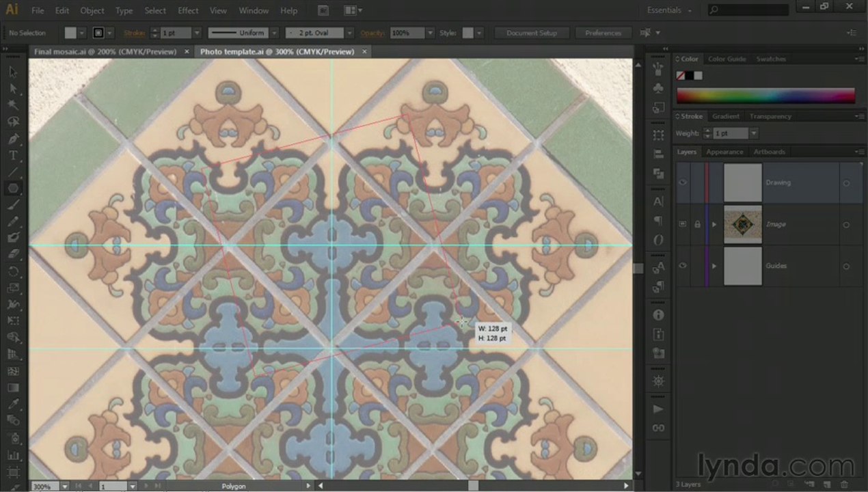Select the Shape Builder tool
The height and width of the screenshot is (492, 868).
click(13, 338)
